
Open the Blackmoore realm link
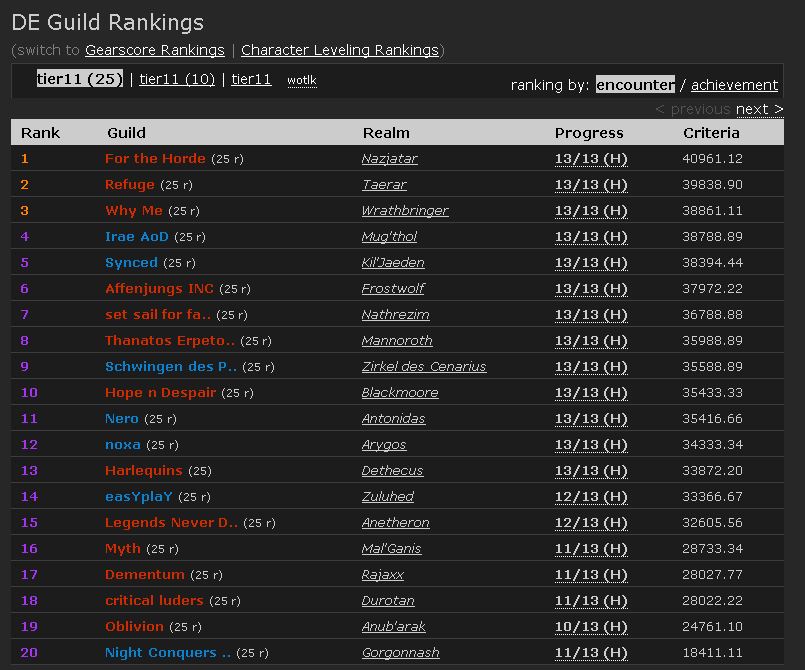point(400,393)
